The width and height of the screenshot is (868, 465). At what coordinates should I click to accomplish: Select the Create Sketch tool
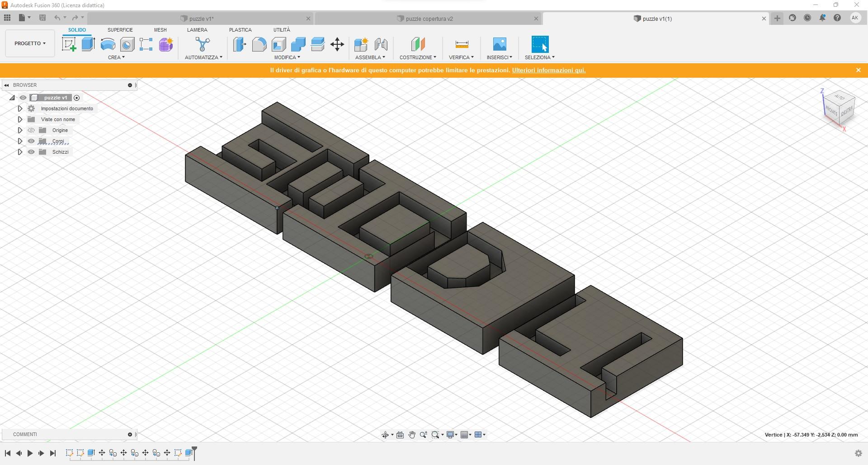[x=69, y=44]
